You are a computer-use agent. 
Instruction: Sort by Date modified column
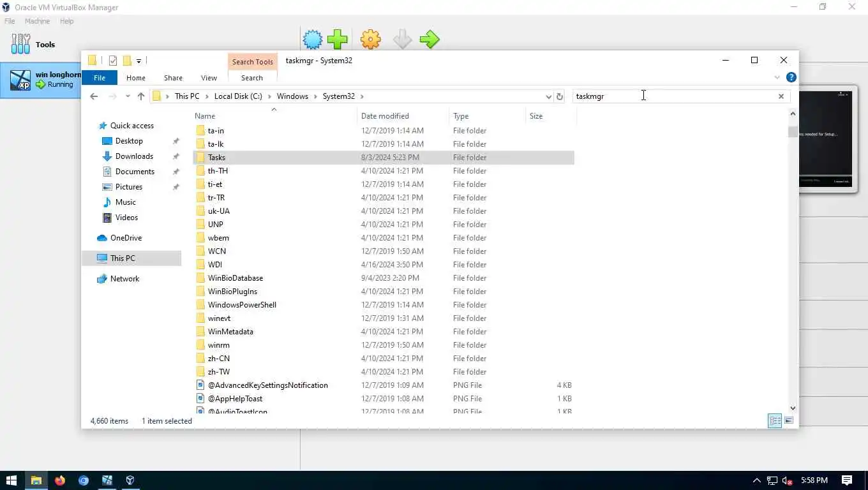pyautogui.click(x=403, y=116)
